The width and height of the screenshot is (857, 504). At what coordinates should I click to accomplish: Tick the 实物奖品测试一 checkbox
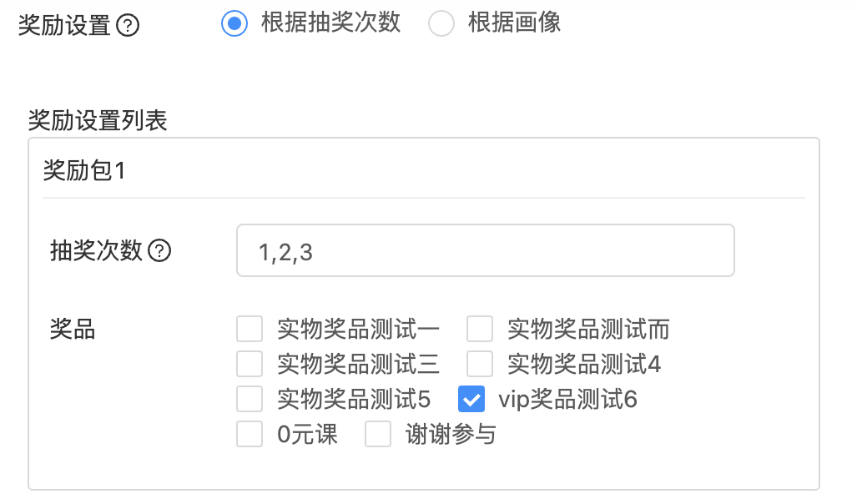point(250,330)
